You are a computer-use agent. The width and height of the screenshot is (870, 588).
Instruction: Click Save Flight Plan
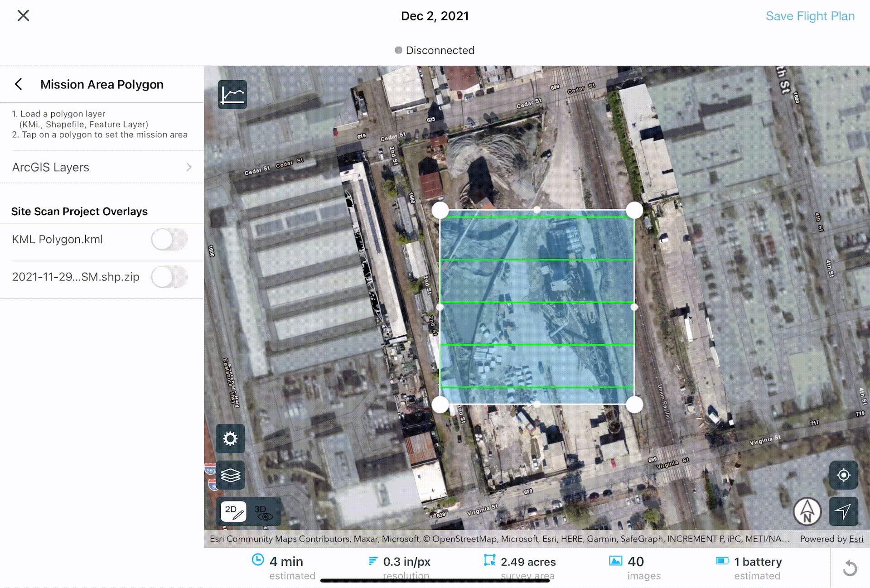(x=810, y=16)
